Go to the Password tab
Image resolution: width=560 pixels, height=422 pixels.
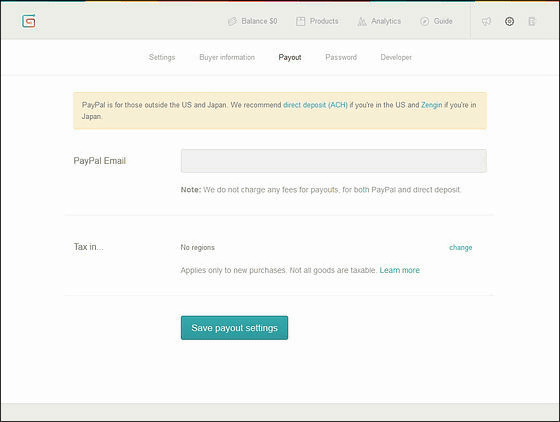(341, 57)
